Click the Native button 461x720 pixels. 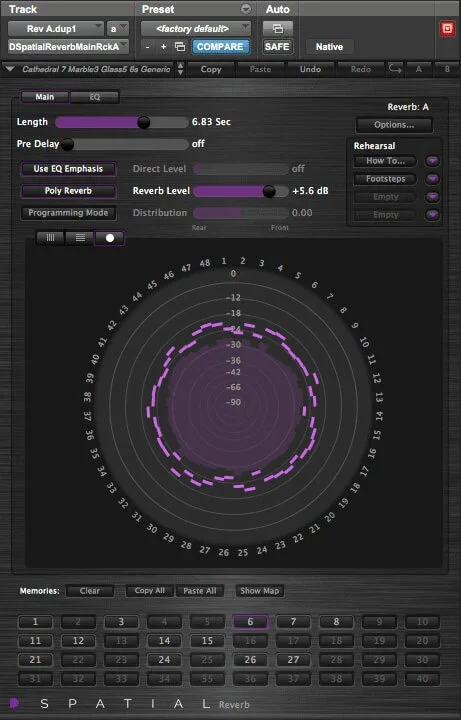[x=329, y=47]
